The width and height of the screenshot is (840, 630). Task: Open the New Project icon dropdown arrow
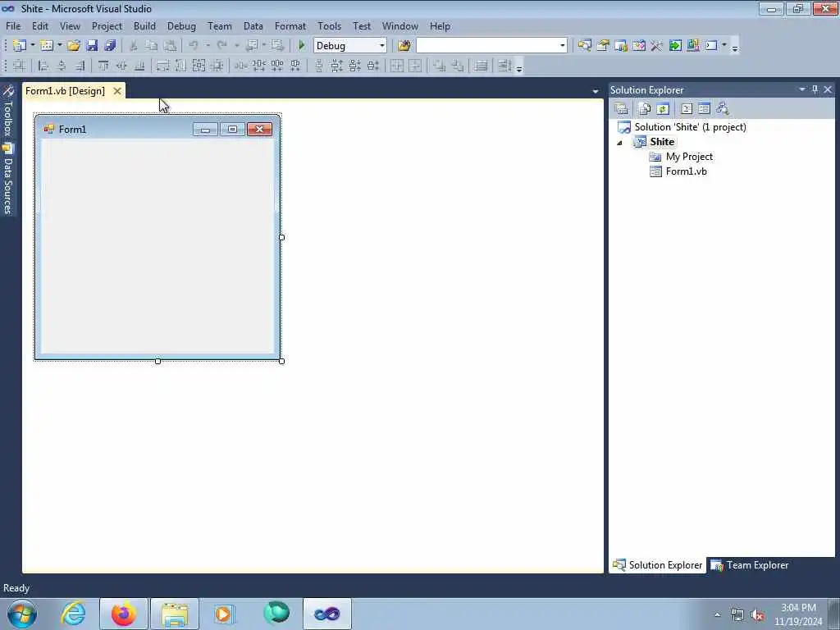point(33,46)
